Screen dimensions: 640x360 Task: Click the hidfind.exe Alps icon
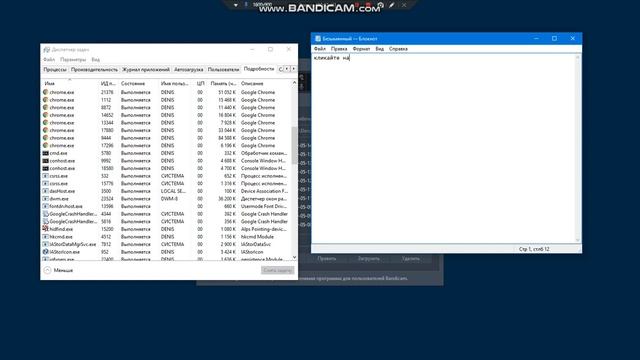pyautogui.click(x=46, y=229)
